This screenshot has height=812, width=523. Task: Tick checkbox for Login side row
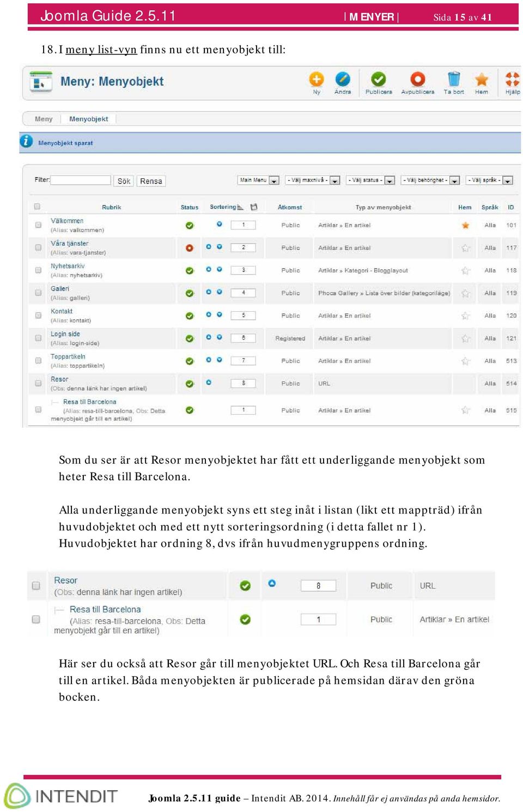[x=38, y=338]
